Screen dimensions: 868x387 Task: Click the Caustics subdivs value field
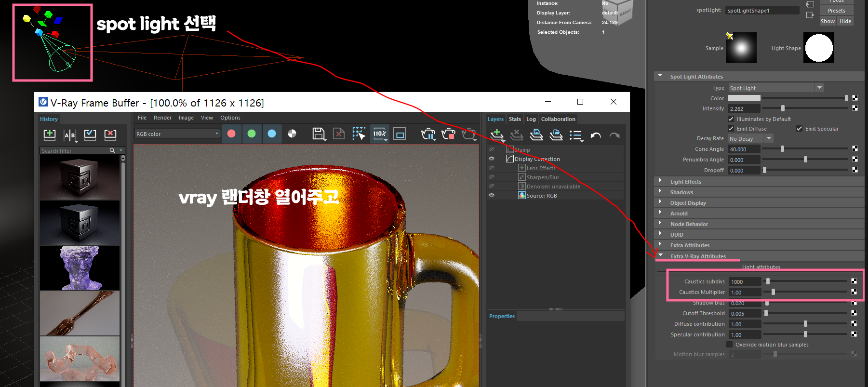coord(745,281)
